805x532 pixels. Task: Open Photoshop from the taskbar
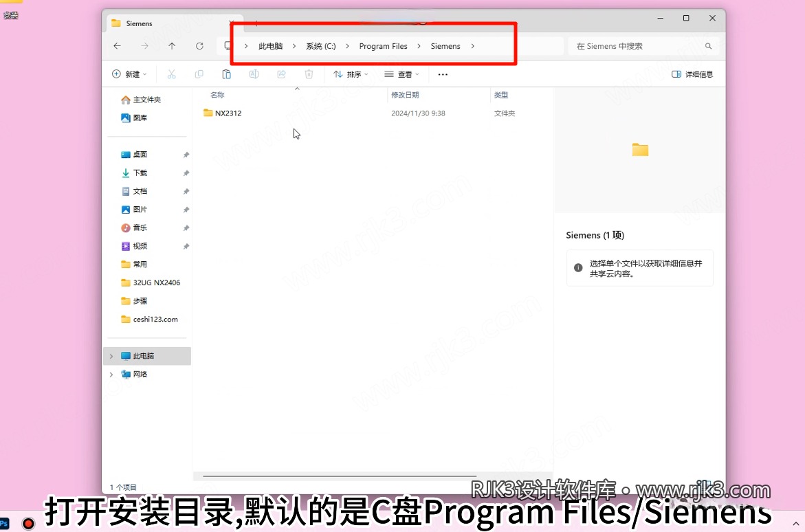click(x=4, y=523)
